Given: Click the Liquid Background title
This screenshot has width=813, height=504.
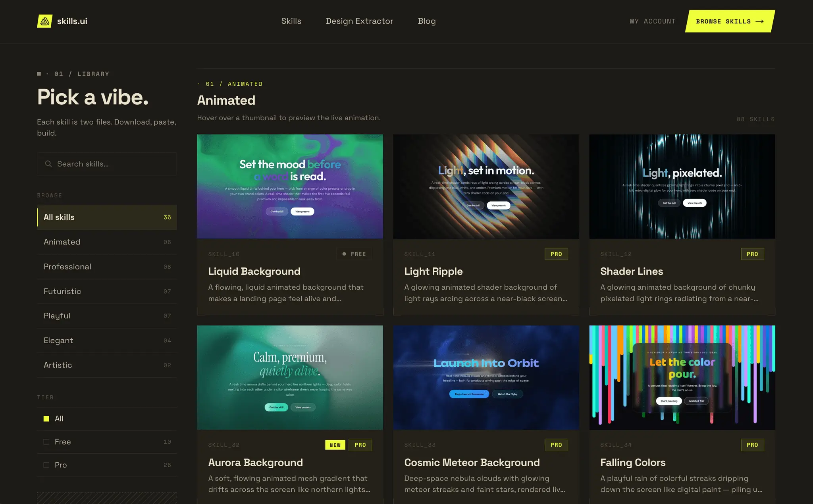Looking at the screenshot, I should click(254, 271).
